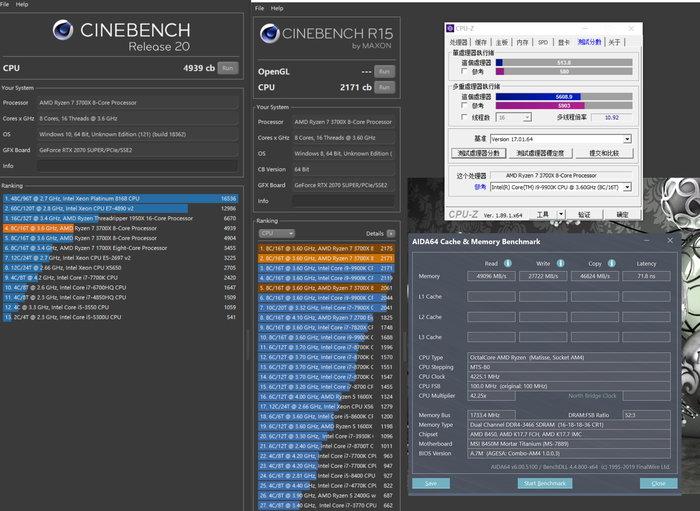Viewport: 700px width, 511px height.
Task: Open tools dropdown arrow in CPU-Z footer
Action: (561, 215)
